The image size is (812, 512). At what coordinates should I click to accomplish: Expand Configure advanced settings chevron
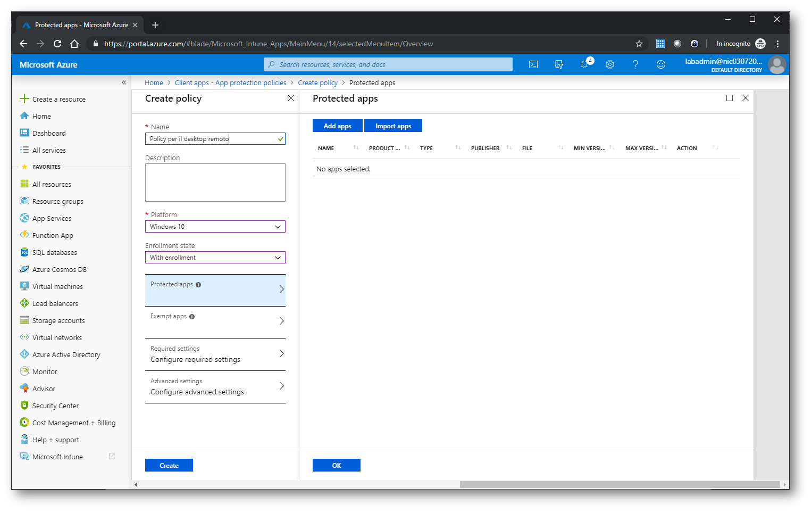[x=281, y=386]
